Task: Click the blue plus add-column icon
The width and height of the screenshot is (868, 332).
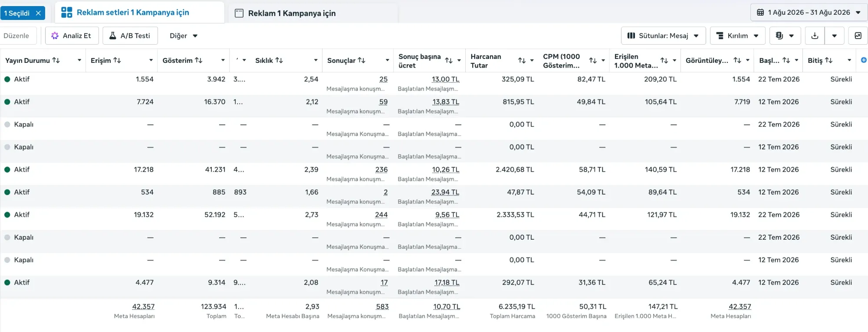Action: pyautogui.click(x=864, y=60)
